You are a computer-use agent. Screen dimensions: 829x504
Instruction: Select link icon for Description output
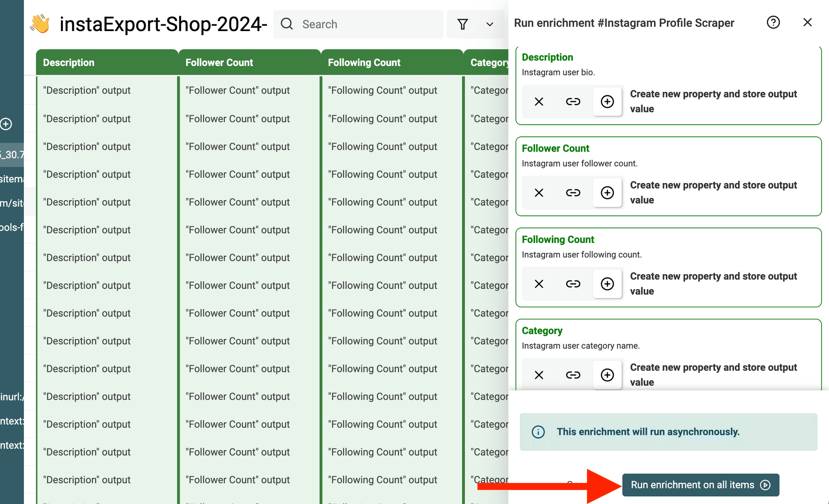point(573,102)
